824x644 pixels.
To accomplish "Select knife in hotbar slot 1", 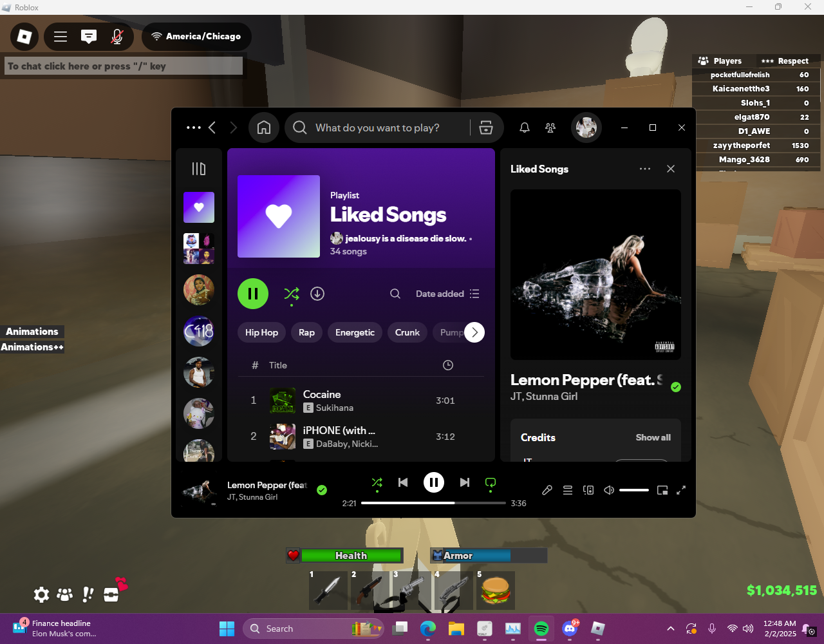I will [x=328, y=590].
